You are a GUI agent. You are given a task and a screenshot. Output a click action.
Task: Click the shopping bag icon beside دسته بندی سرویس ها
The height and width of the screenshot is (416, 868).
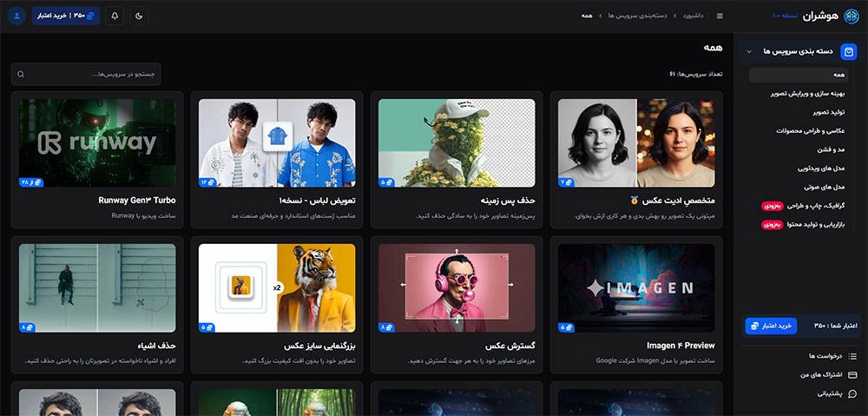pos(849,52)
